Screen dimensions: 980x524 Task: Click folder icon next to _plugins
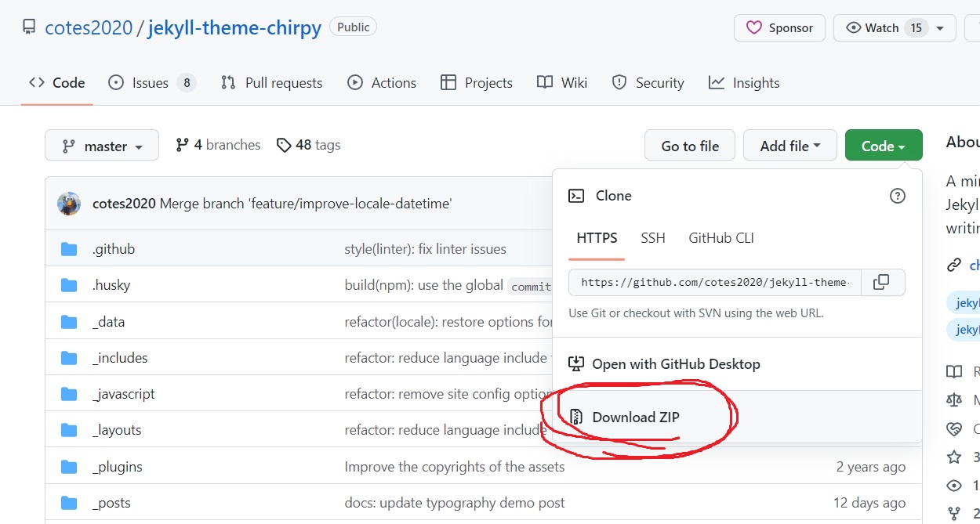(69, 467)
